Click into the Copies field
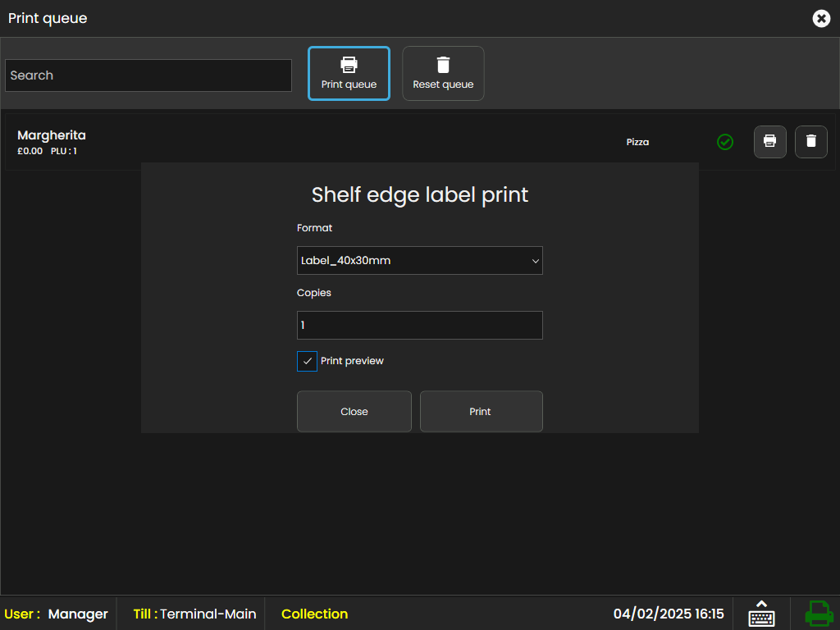This screenshot has width=840, height=630. pos(419,325)
